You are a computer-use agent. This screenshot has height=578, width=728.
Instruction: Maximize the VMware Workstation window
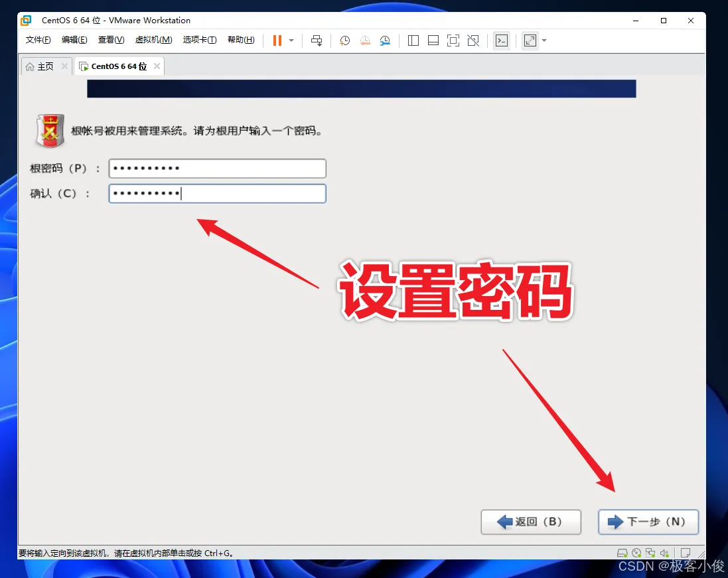pyautogui.click(x=664, y=21)
